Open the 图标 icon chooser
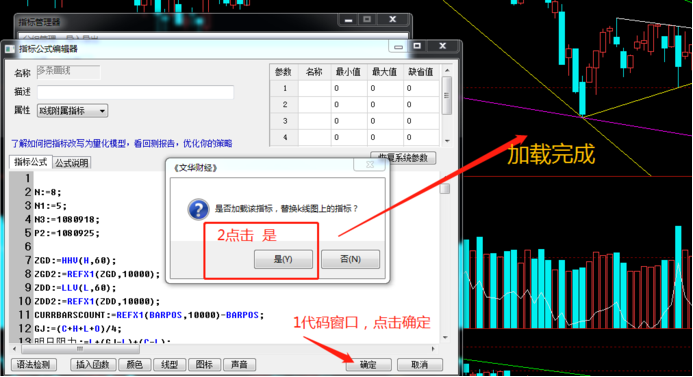Screen dimensions: 693x377 click(x=204, y=365)
